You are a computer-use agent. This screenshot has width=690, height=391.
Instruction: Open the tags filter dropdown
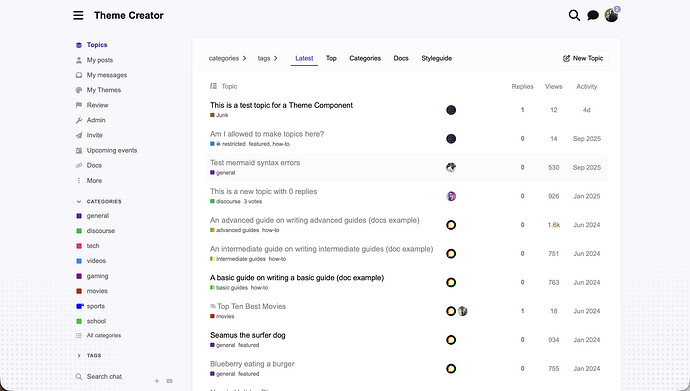click(267, 58)
